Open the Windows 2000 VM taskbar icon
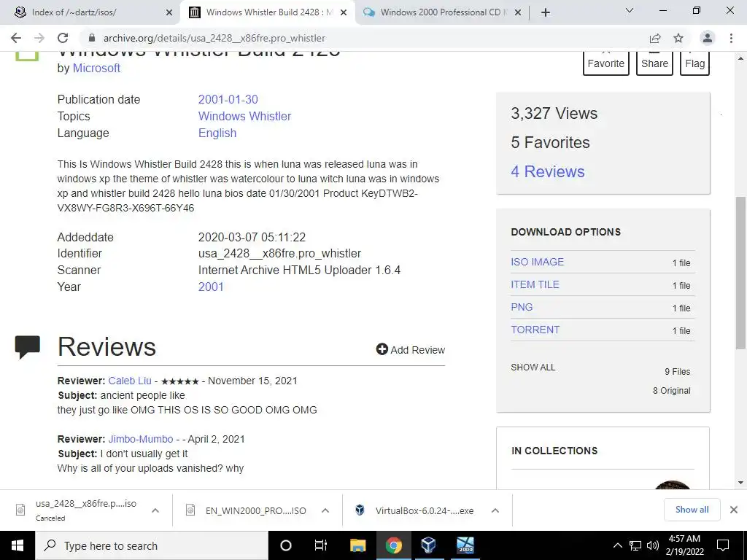The image size is (747, 560). tap(465, 545)
